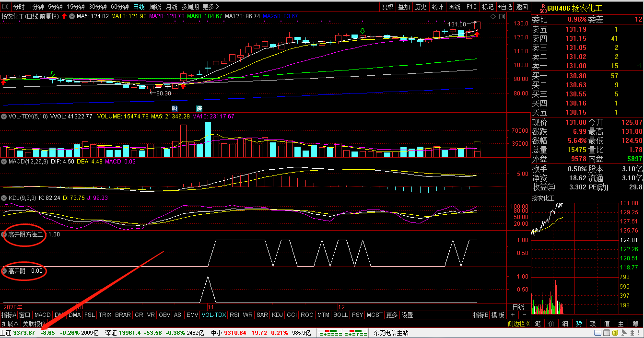Open the VOL-TDX indicator dropdown arrow

tap(4, 117)
